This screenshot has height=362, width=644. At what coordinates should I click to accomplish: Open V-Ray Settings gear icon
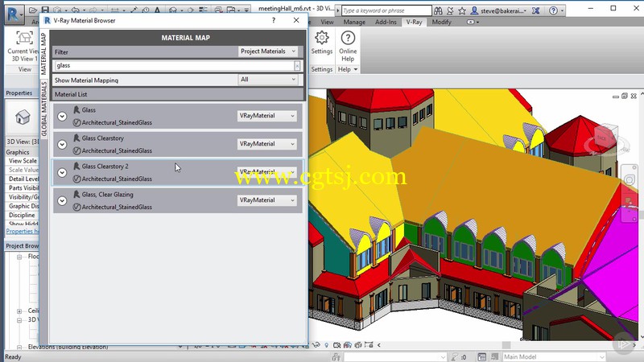click(321, 38)
